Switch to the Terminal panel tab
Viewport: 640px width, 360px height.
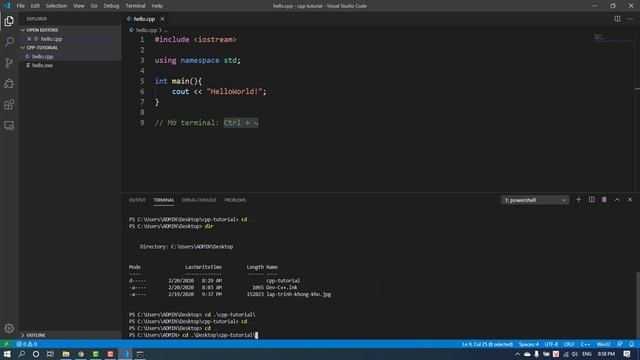(x=164, y=200)
